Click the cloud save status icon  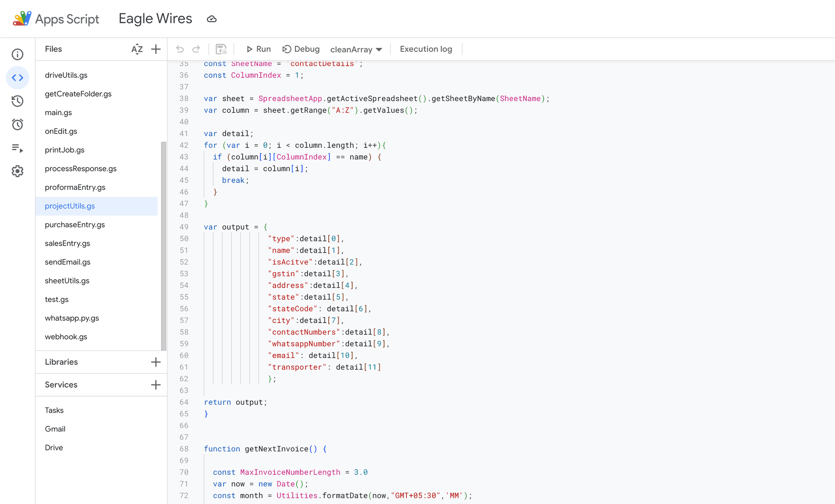[x=212, y=19]
